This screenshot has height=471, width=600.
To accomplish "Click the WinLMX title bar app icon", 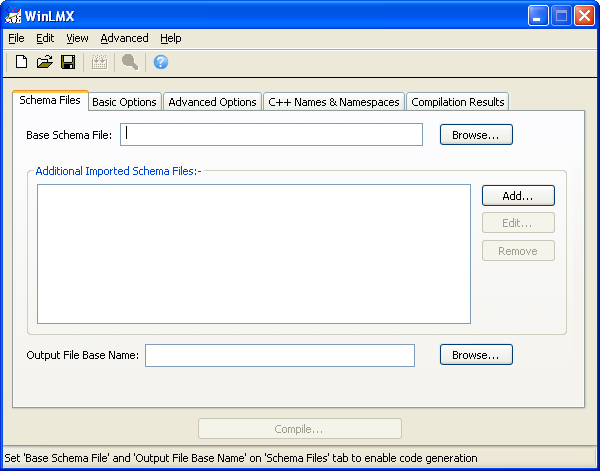I will (x=13, y=16).
